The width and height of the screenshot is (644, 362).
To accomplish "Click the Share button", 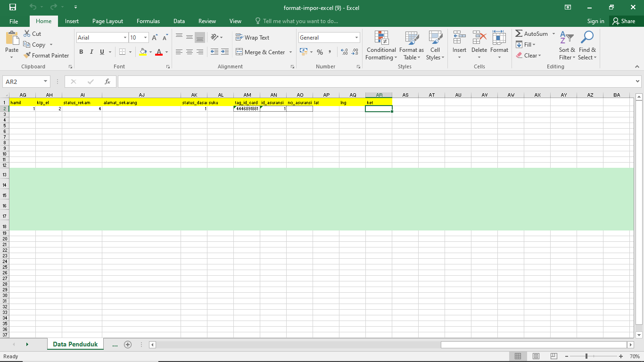I will click(624, 21).
